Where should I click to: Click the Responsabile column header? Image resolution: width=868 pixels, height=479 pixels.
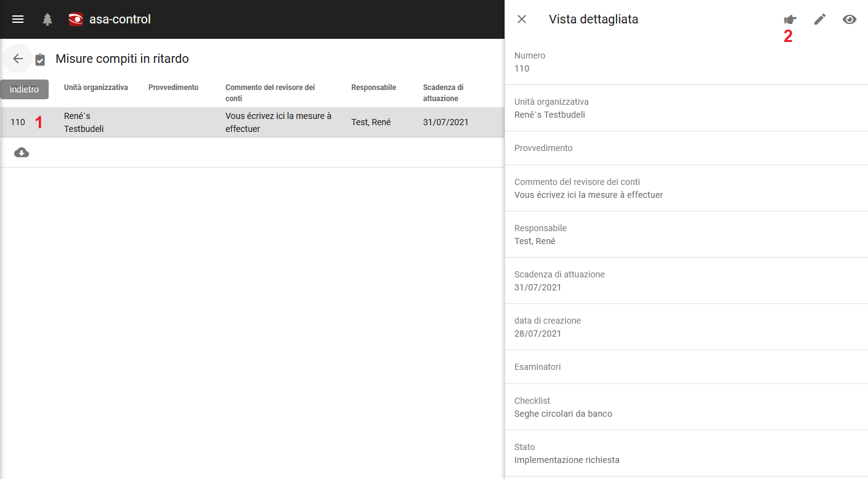(373, 88)
